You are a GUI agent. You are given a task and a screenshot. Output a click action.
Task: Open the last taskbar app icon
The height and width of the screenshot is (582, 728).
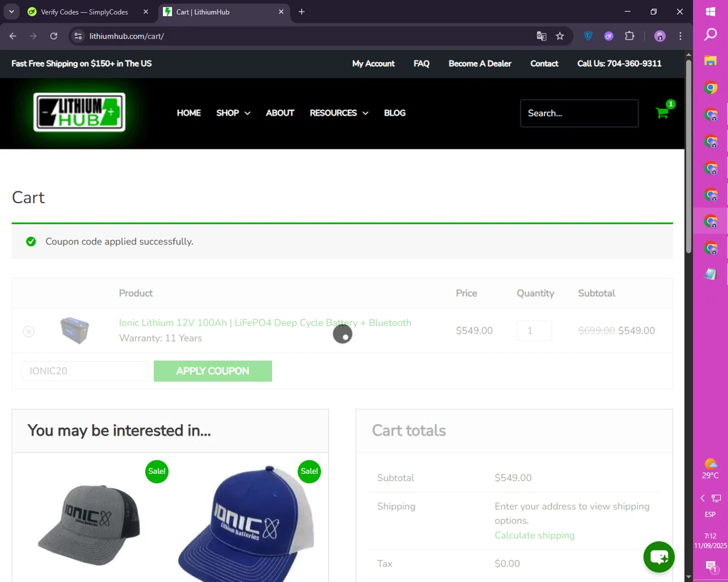point(711,274)
